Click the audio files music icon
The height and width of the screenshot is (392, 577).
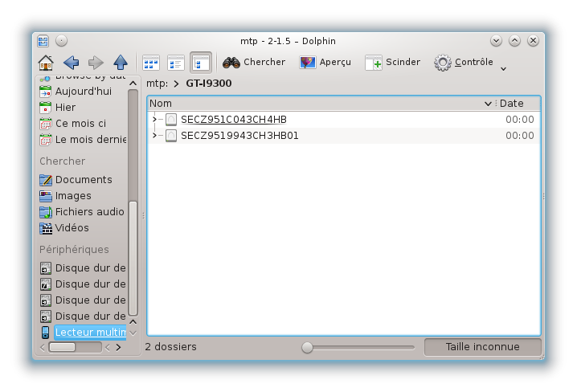(x=46, y=212)
